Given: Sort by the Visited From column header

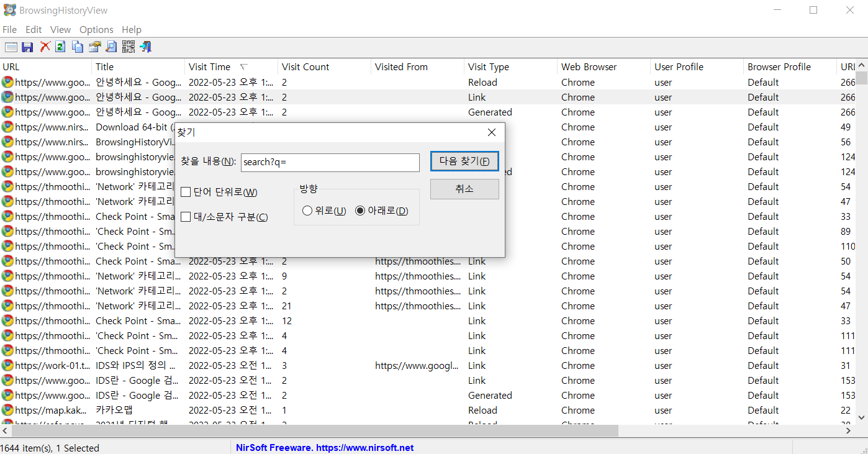Looking at the screenshot, I should pos(418,67).
